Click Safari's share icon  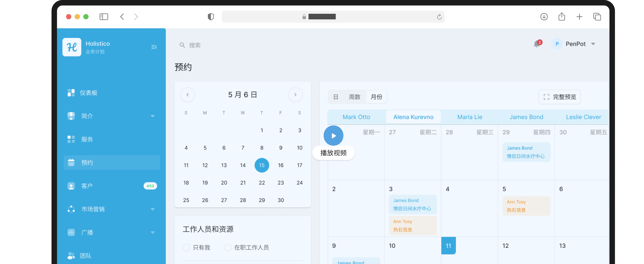[x=561, y=17]
